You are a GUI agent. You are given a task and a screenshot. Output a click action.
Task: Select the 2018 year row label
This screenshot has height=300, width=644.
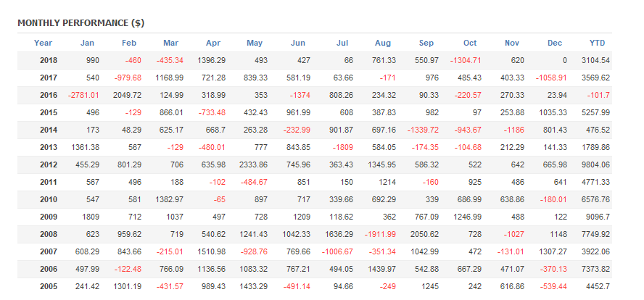[x=47, y=60]
